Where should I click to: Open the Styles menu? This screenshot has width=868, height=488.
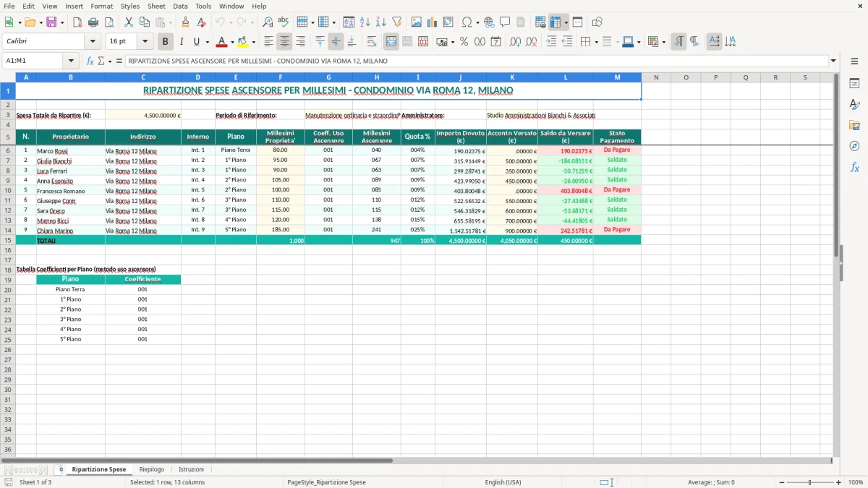(x=130, y=6)
